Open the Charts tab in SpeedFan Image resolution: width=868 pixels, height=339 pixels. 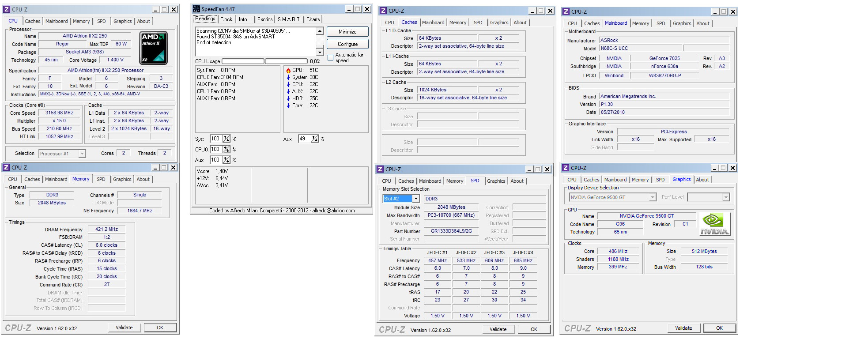click(x=313, y=19)
